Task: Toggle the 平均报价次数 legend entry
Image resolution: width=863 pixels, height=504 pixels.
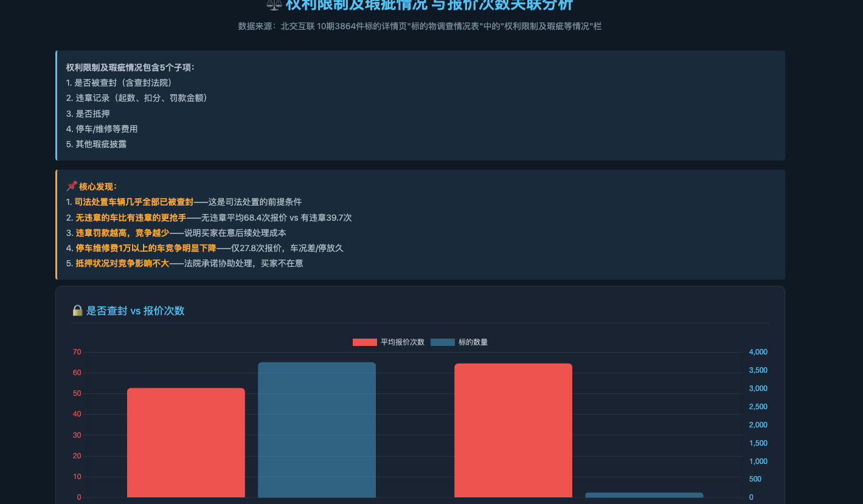Action: (x=389, y=342)
